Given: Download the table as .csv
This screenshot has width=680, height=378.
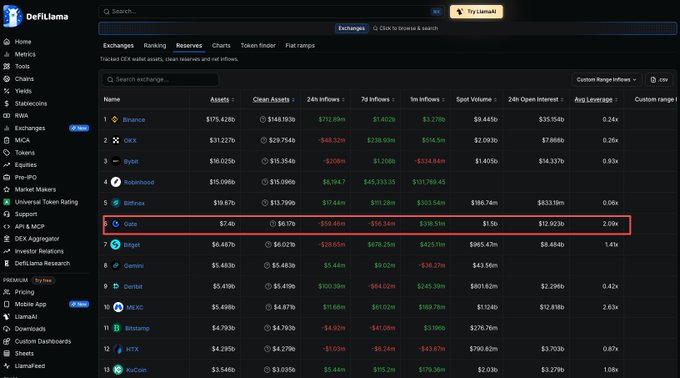Looking at the screenshot, I should [x=659, y=80].
